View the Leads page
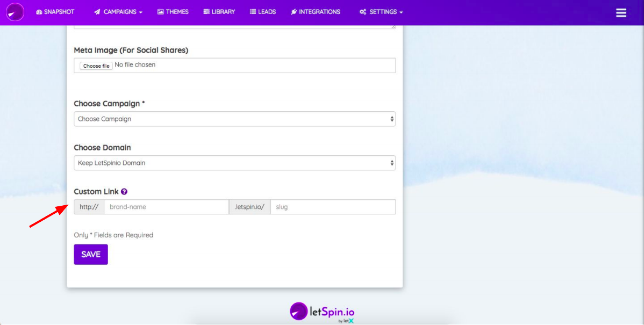Viewport: 644px width, 325px height. click(263, 12)
